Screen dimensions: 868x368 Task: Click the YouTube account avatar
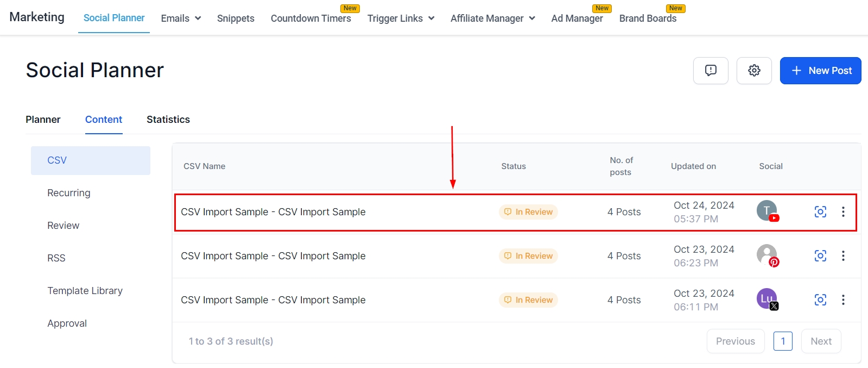point(767,211)
